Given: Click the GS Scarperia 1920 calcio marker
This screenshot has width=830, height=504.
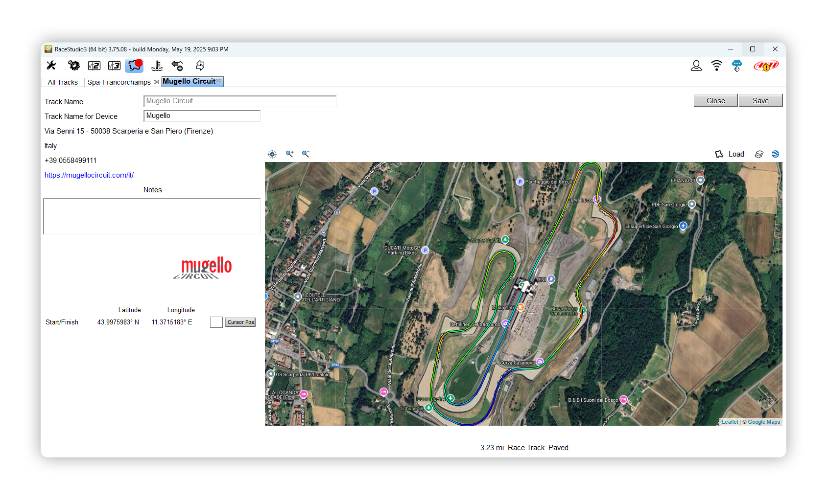Looking at the screenshot, I should (270, 374).
